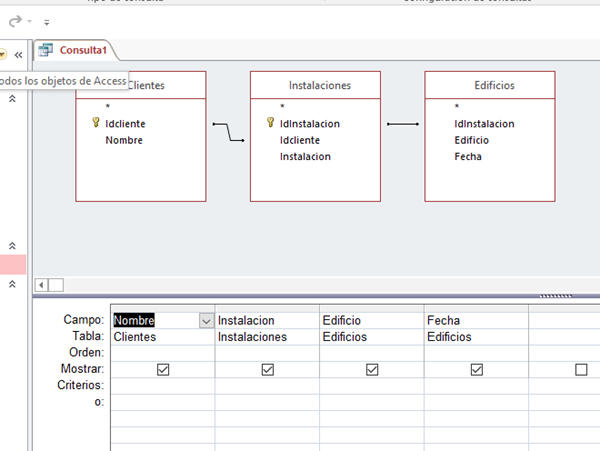Click the key icon beside IdInstalacion
Viewport: 600px width, 451px height.
pyautogui.click(x=270, y=124)
